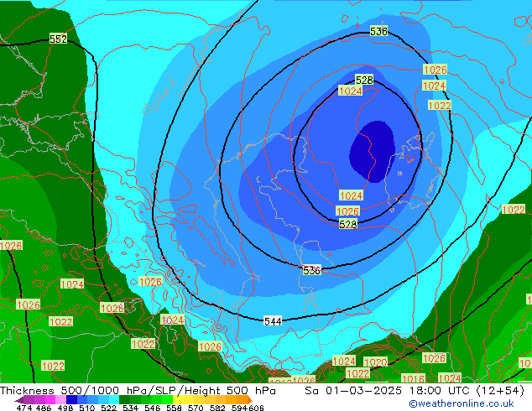Pick the orange arrow tip ending the legend
Screen dimensions: 532x411
pyautogui.click(x=250, y=399)
